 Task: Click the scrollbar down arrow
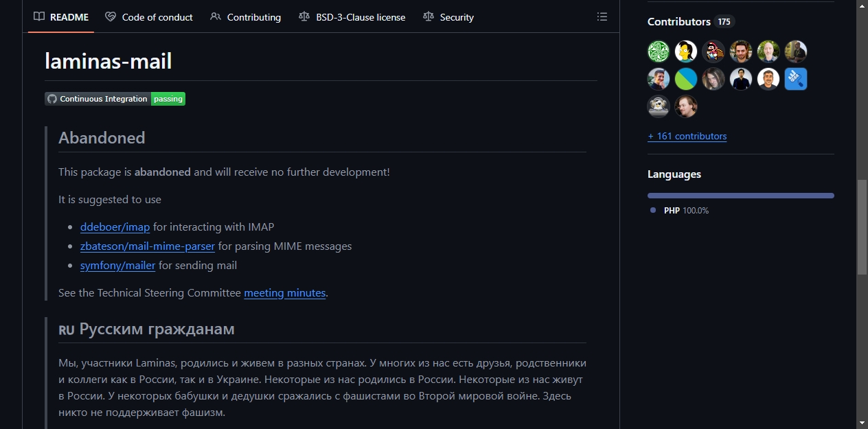(862, 423)
